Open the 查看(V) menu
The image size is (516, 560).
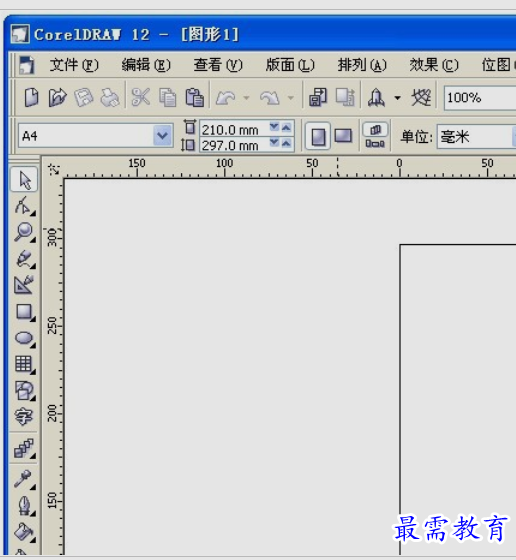pyautogui.click(x=218, y=65)
